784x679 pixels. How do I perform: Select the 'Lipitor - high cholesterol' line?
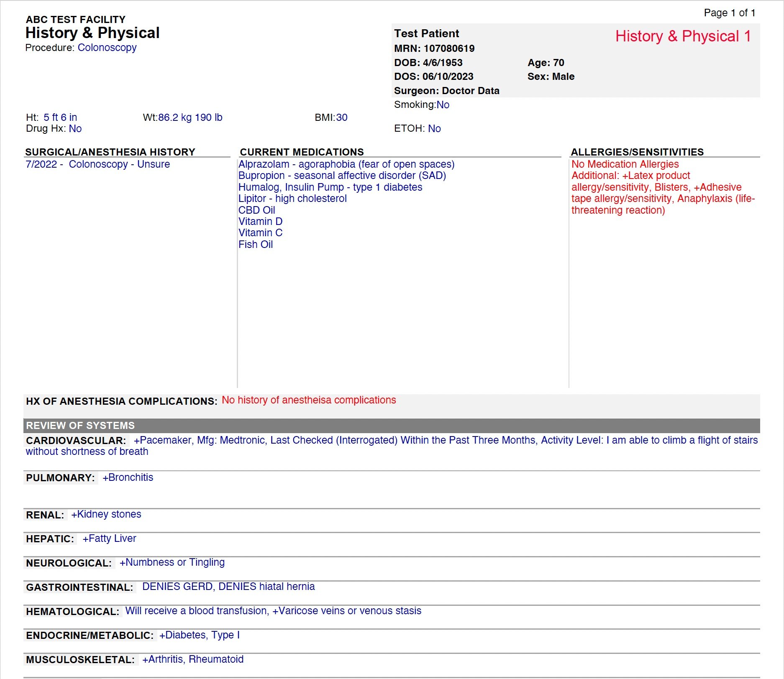[x=292, y=199]
